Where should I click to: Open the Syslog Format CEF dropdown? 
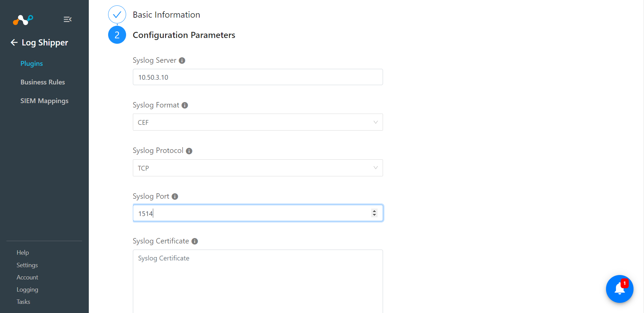(258, 122)
